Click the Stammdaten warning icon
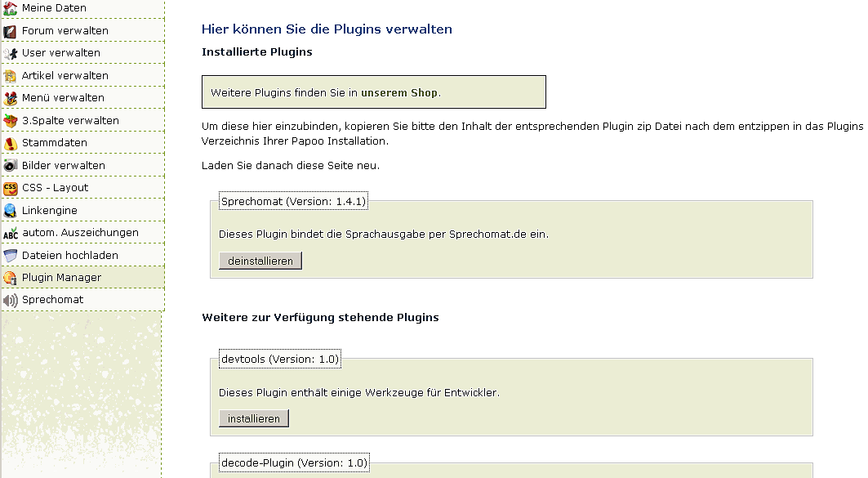This screenshot has height=478, width=868. pos(10,143)
